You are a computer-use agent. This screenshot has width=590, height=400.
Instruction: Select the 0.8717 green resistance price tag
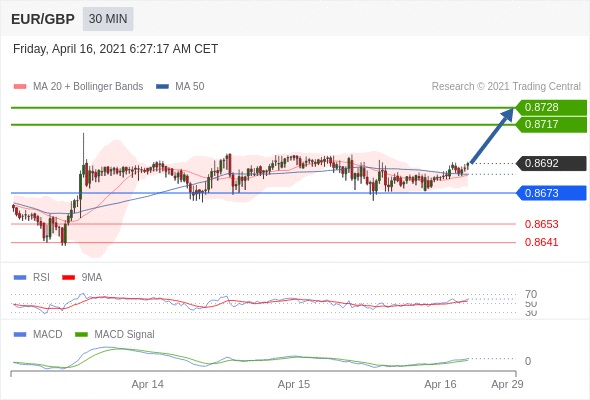(551, 124)
